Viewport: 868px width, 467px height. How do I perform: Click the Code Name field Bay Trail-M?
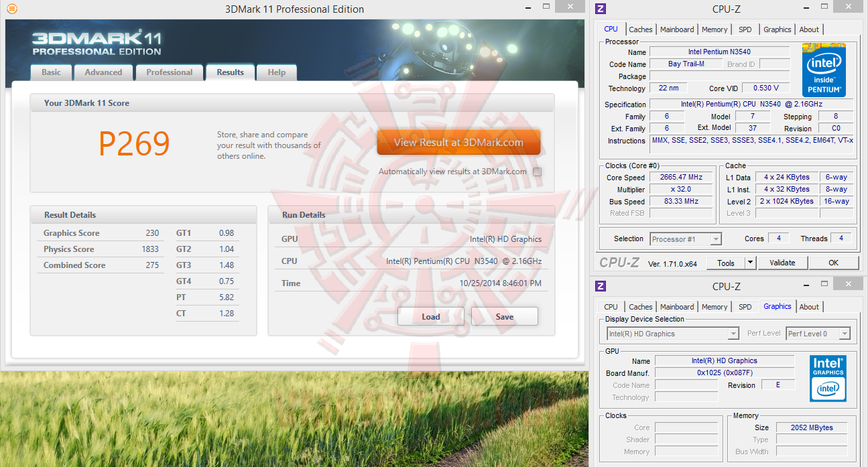point(686,64)
